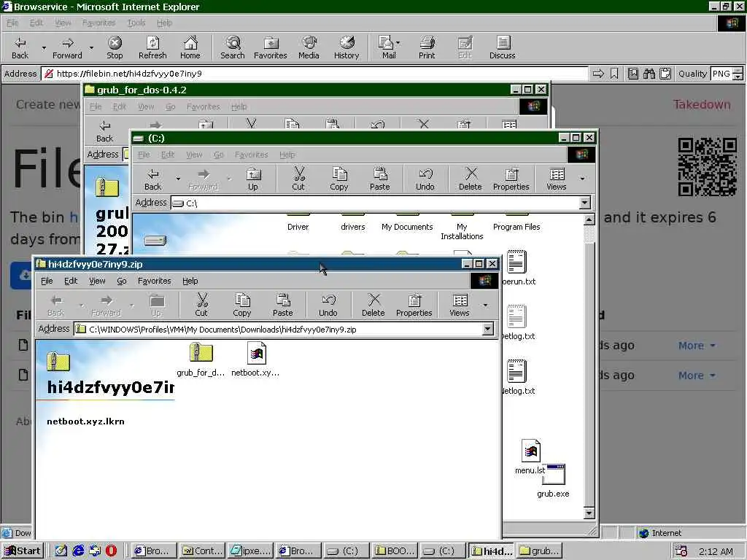Click Delete in the (C:) window toolbar
Viewport: 747px width, 560px height.
(471, 179)
